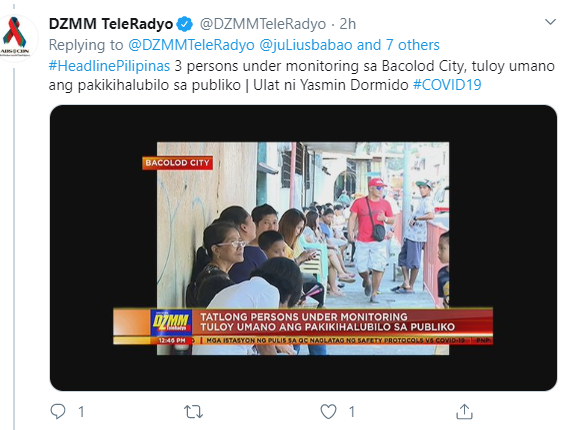Open the #HeadlinePilipinas hashtag
The width and height of the screenshot is (573, 430).
pyautogui.click(x=109, y=66)
